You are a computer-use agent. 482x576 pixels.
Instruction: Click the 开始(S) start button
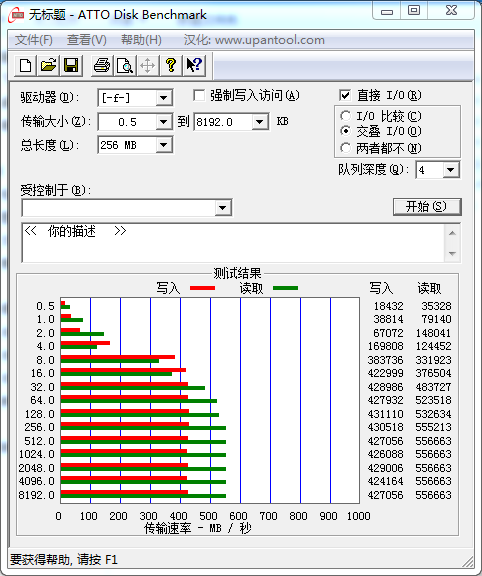tap(427, 206)
